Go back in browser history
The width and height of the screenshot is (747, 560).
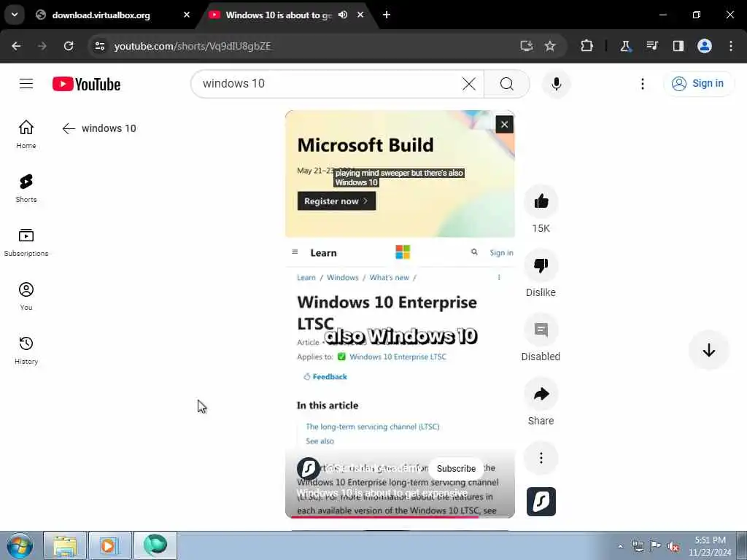pos(16,46)
